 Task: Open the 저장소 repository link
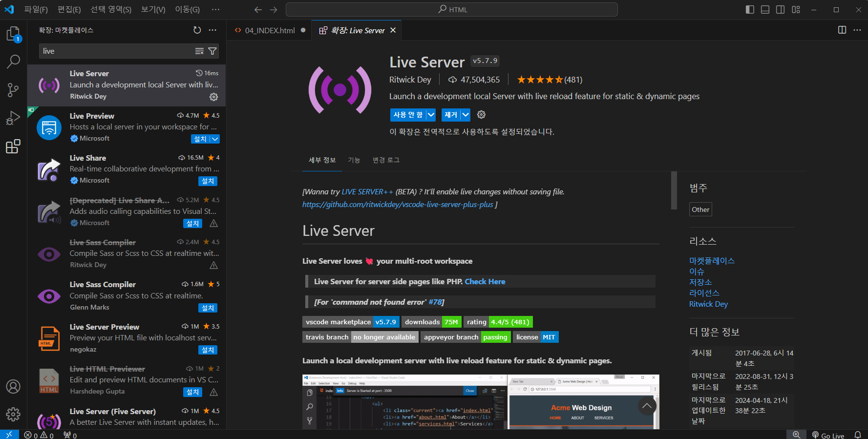pos(700,282)
